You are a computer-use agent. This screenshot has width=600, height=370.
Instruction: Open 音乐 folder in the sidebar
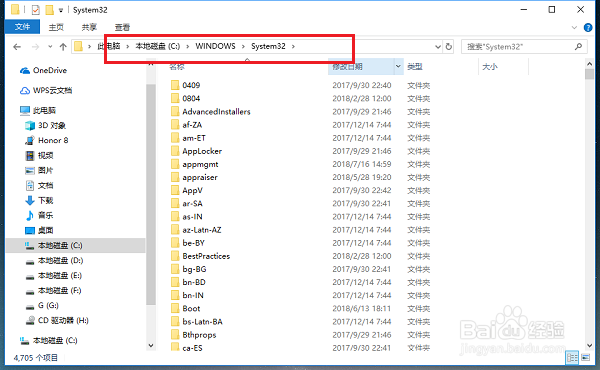point(39,215)
